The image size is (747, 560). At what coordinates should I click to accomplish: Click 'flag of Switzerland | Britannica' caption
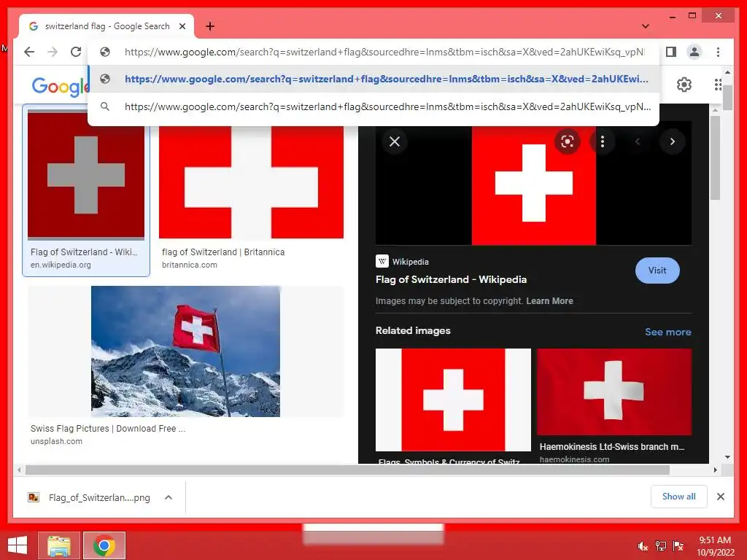[x=223, y=252]
